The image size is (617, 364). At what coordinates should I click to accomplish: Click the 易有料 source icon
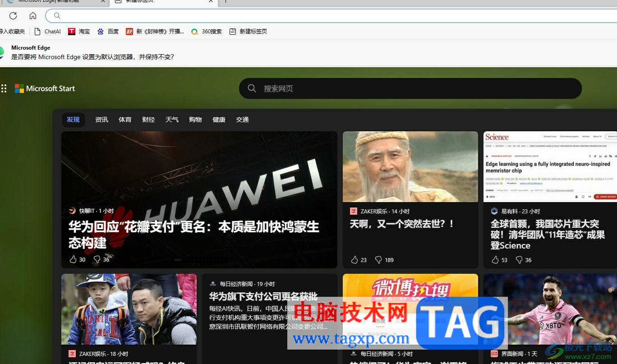coord(494,211)
